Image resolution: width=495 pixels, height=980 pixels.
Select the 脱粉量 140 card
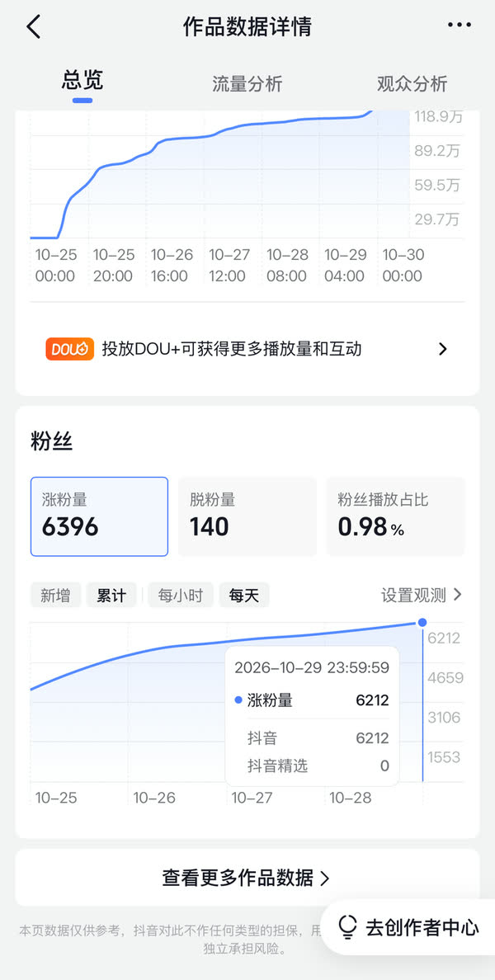(x=247, y=516)
